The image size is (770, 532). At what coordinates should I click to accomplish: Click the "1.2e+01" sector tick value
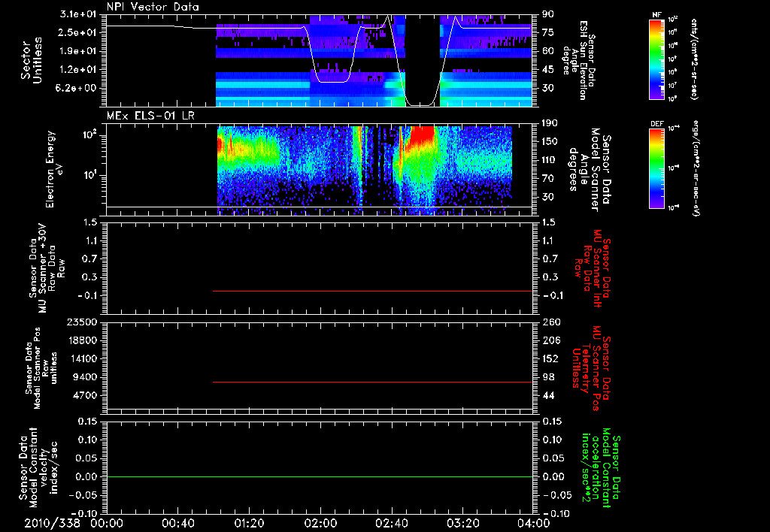tap(77, 70)
